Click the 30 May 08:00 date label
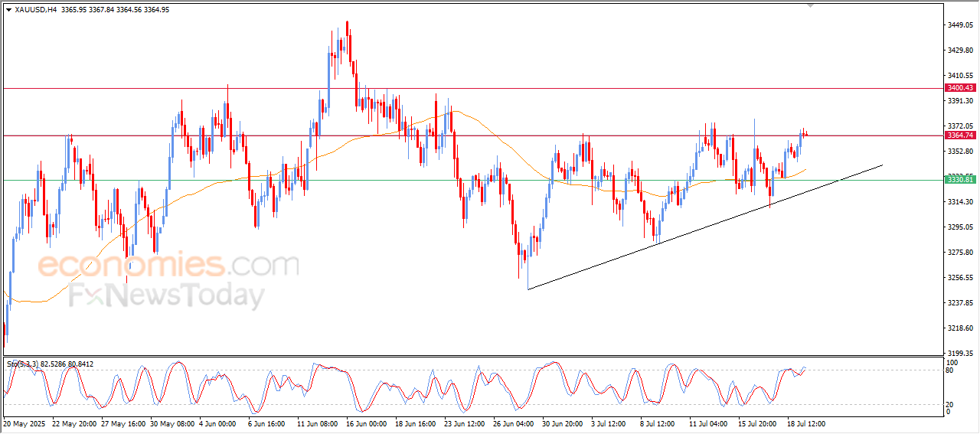Image resolution: width=980 pixels, height=434 pixels. (x=171, y=423)
